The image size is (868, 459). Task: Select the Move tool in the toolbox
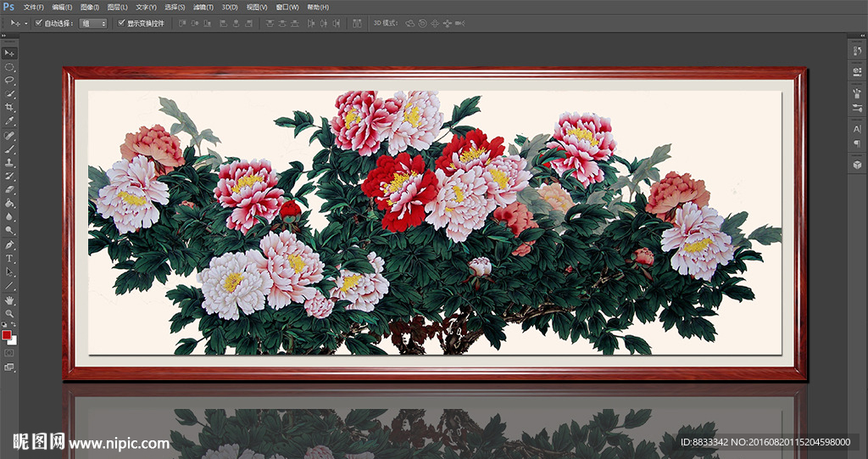[9, 53]
